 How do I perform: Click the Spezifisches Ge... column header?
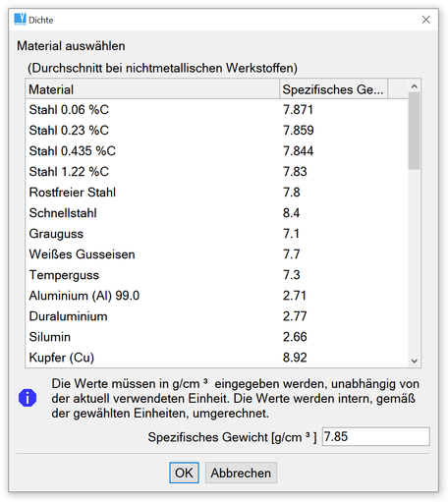coord(333,89)
